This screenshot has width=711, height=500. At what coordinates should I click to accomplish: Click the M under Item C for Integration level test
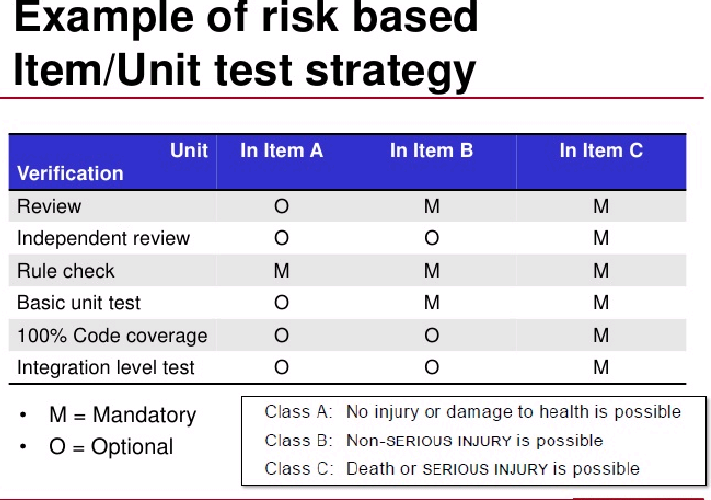601,367
